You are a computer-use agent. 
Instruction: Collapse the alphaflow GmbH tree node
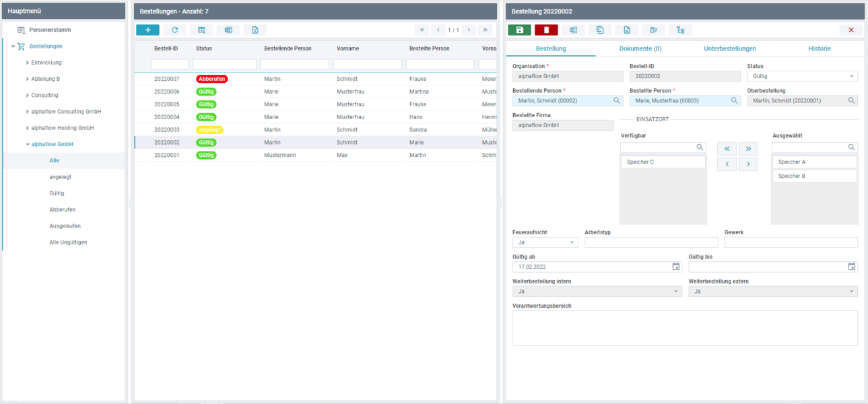coord(28,144)
